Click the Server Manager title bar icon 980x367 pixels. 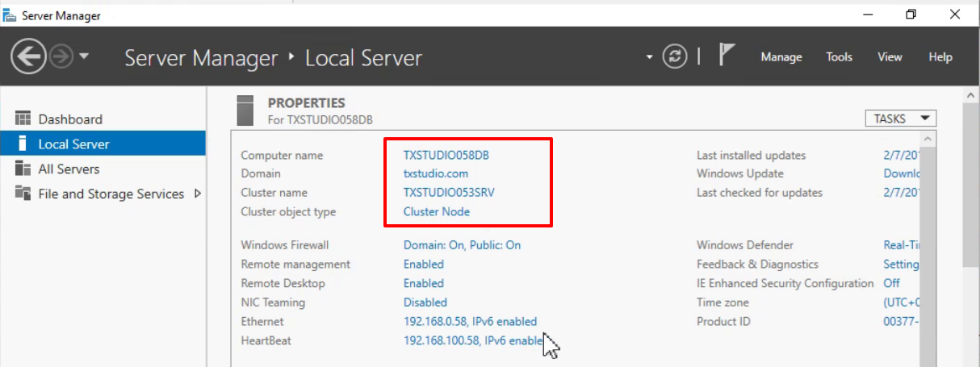10,15
